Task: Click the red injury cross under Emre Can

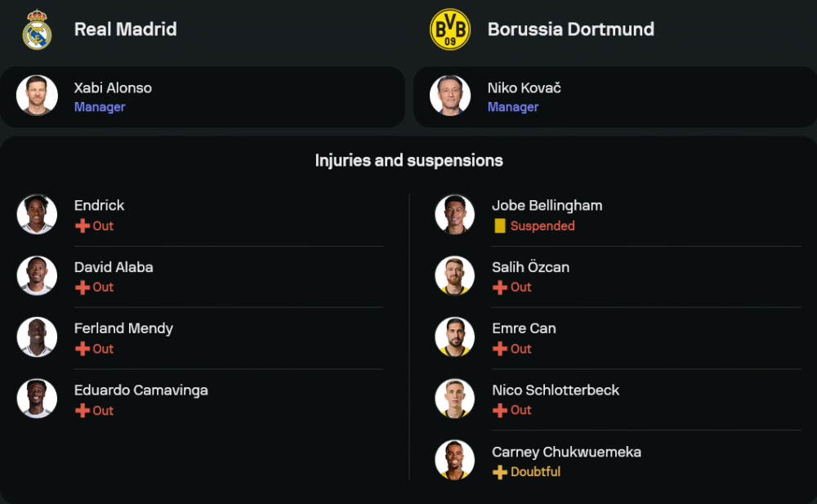Action: pyautogui.click(x=500, y=349)
